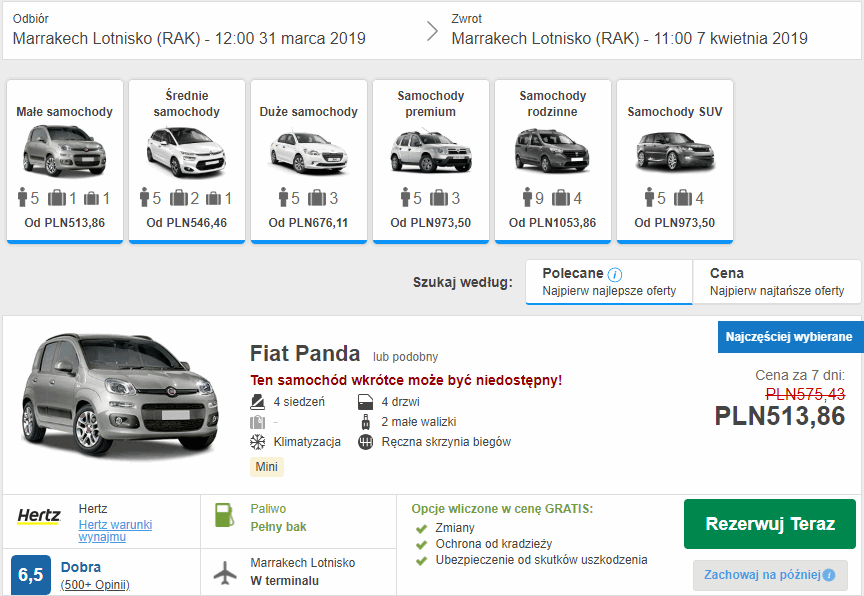The height and width of the screenshot is (596, 864).
Task: Click the checkmark beside Zmiany
Action: (422, 529)
